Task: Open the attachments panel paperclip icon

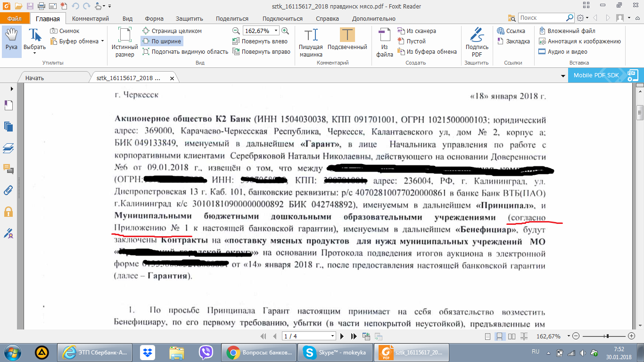Action: tap(8, 190)
